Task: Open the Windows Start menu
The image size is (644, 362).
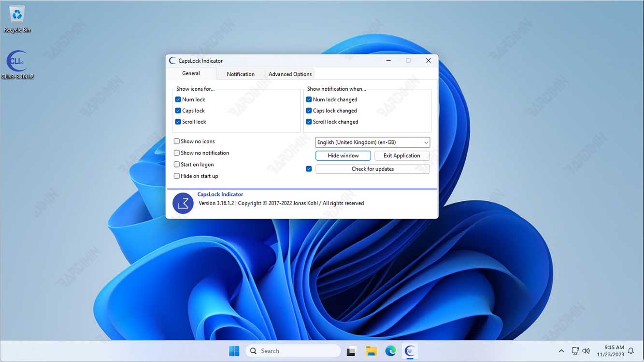Action: pos(234,351)
